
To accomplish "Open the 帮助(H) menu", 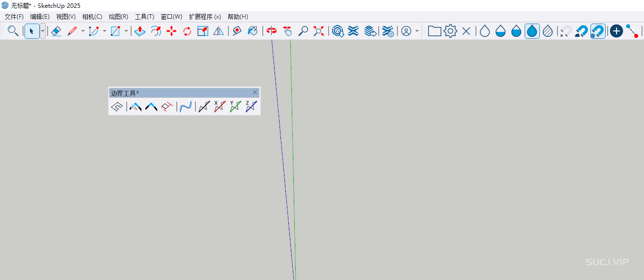I will [x=238, y=17].
